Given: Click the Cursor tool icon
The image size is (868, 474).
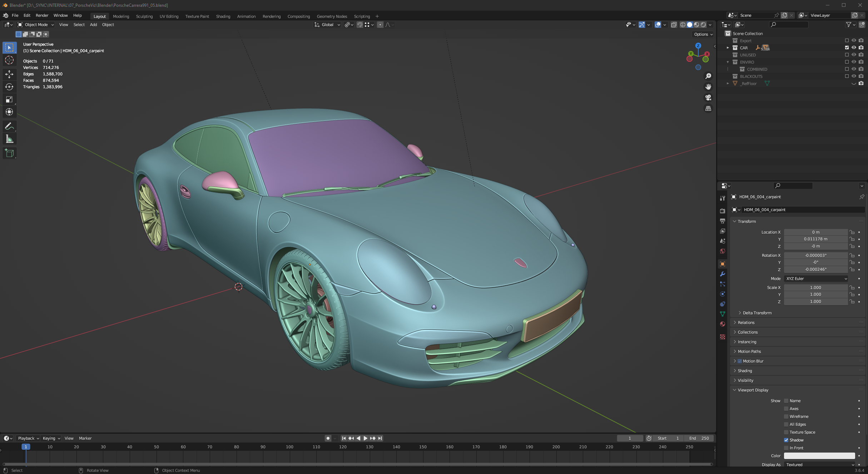Looking at the screenshot, I should tap(9, 60).
